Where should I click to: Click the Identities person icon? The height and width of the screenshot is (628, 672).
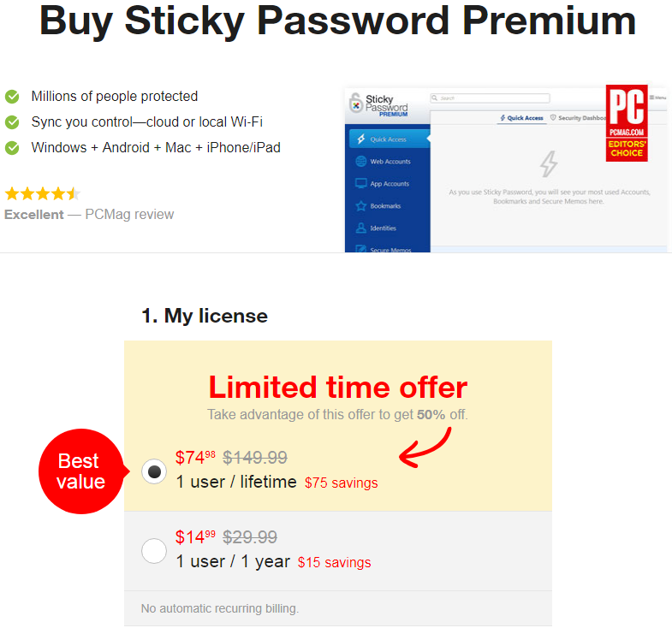361,228
